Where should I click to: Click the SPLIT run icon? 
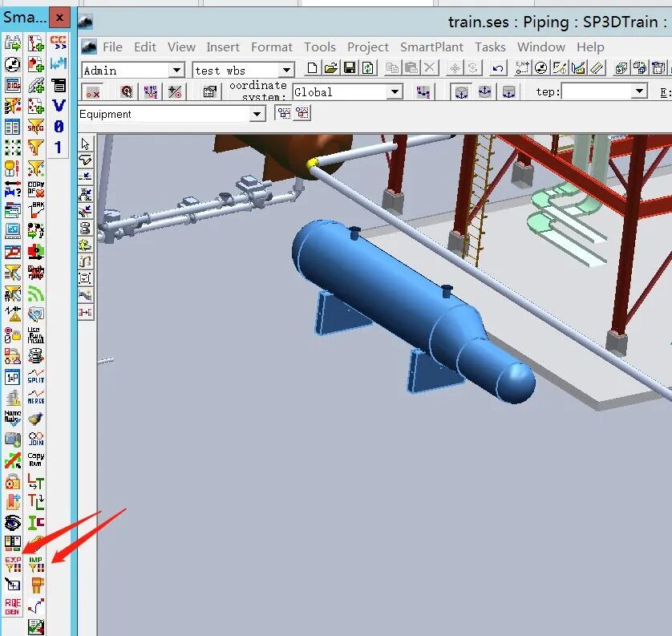[36, 376]
